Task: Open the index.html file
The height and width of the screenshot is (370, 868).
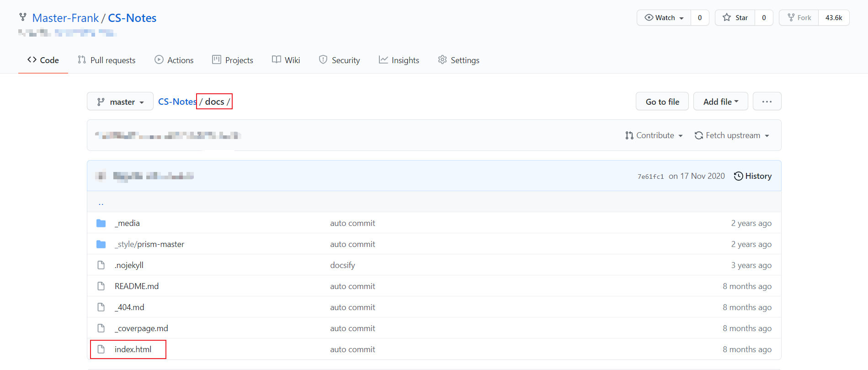Action: (x=133, y=349)
